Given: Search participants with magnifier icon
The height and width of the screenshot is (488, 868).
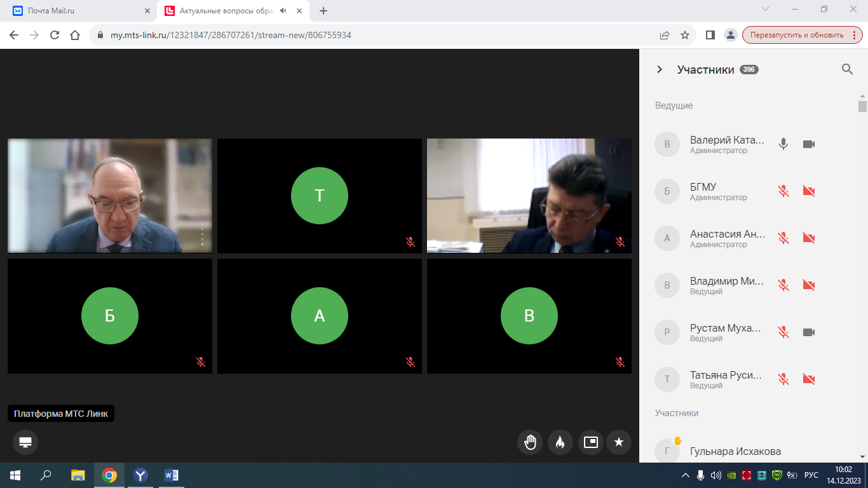Looking at the screenshot, I should [x=847, y=69].
